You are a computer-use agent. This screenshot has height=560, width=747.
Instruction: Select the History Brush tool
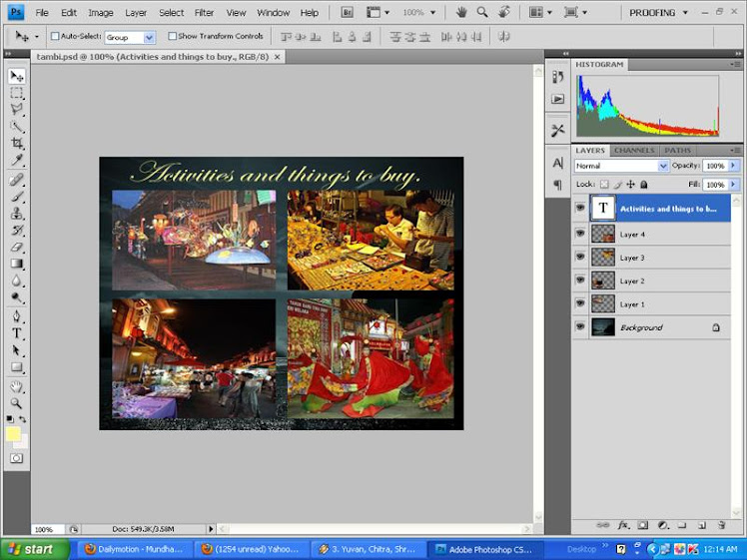(x=17, y=230)
